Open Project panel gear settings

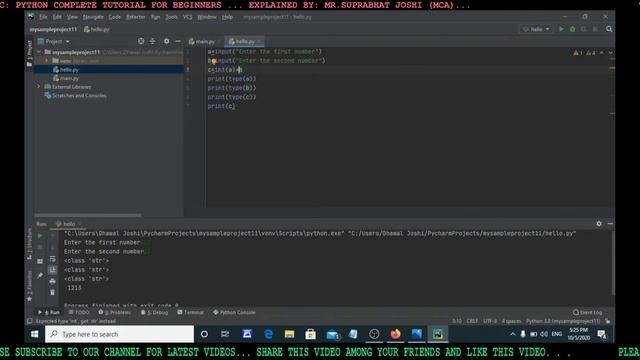click(167, 41)
